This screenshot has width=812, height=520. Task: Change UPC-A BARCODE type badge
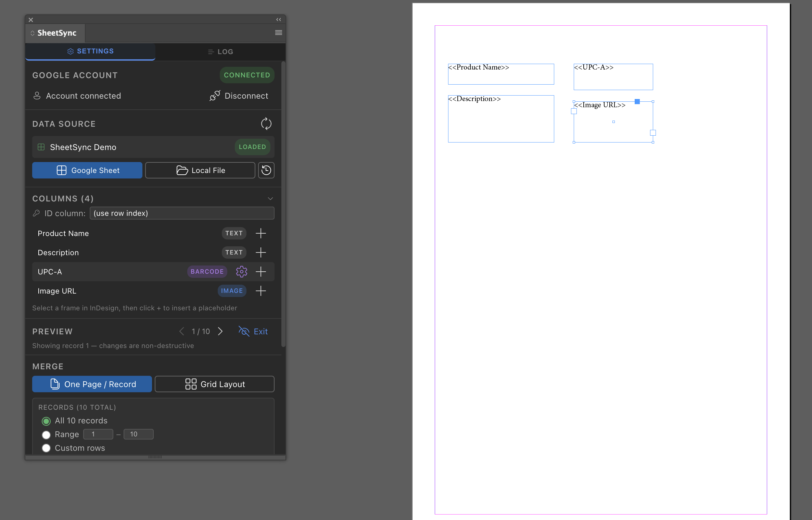coord(207,272)
